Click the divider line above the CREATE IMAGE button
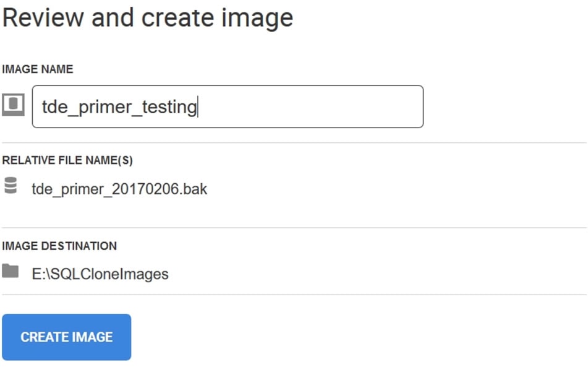Image resolution: width=588 pixels, height=367 pixels. (x=294, y=295)
